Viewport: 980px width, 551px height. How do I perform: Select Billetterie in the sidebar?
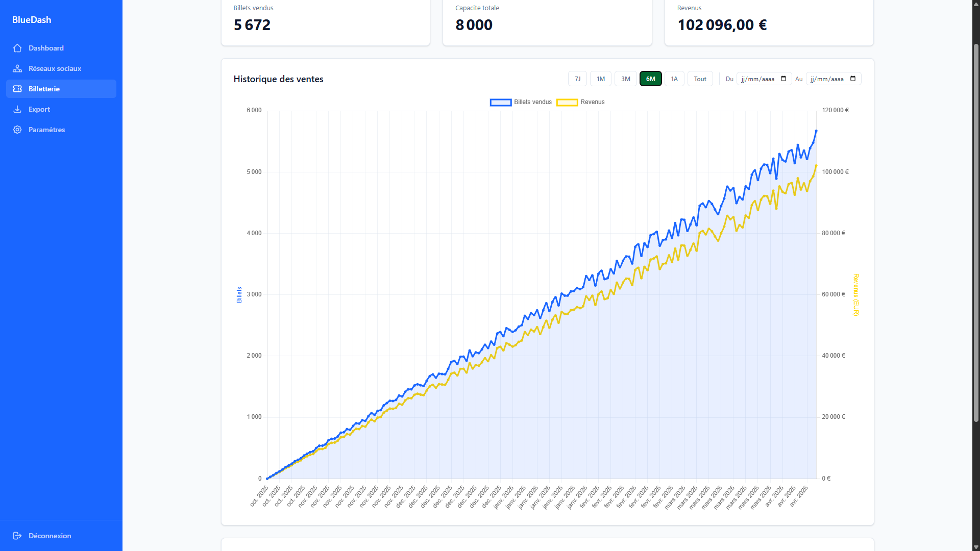tap(61, 89)
